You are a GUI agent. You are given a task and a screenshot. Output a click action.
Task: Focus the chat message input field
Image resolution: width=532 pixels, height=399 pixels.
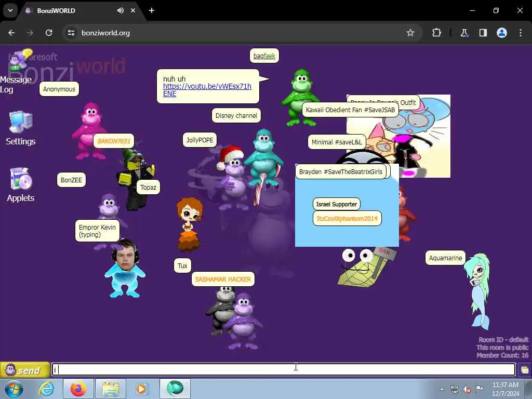[283, 369]
